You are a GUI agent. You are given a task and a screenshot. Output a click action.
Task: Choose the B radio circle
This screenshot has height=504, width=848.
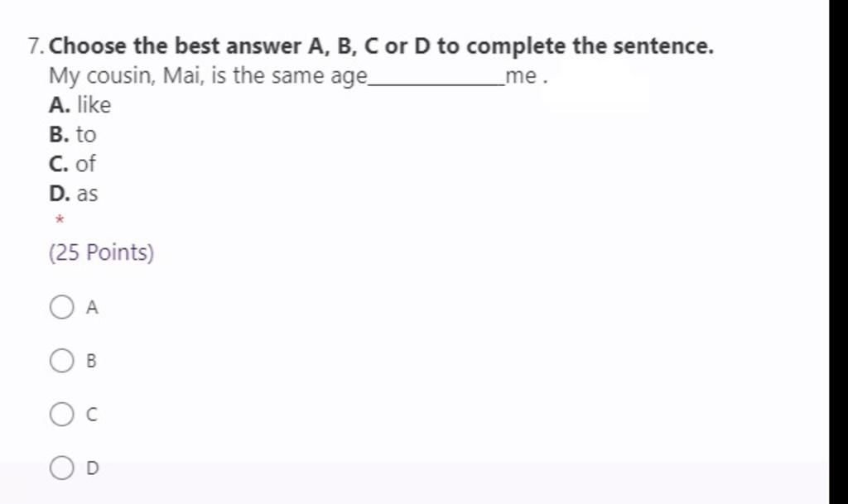[x=61, y=360]
